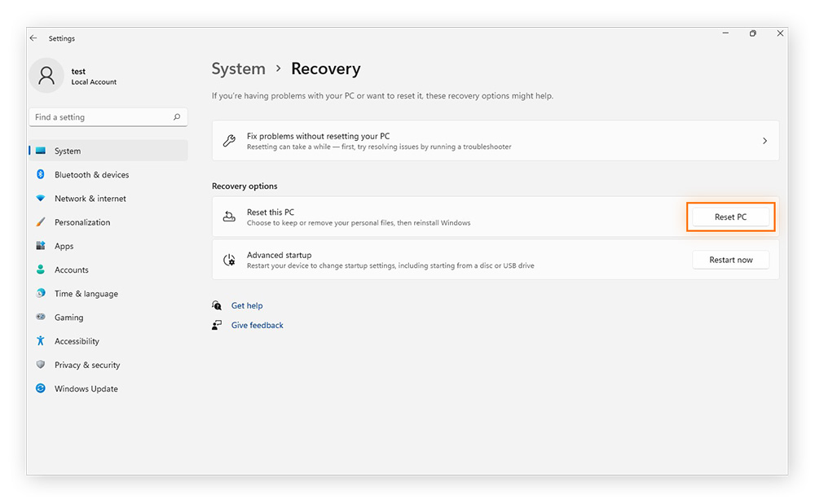Open the Give feedback link
This screenshot has height=504, width=815.
click(258, 326)
